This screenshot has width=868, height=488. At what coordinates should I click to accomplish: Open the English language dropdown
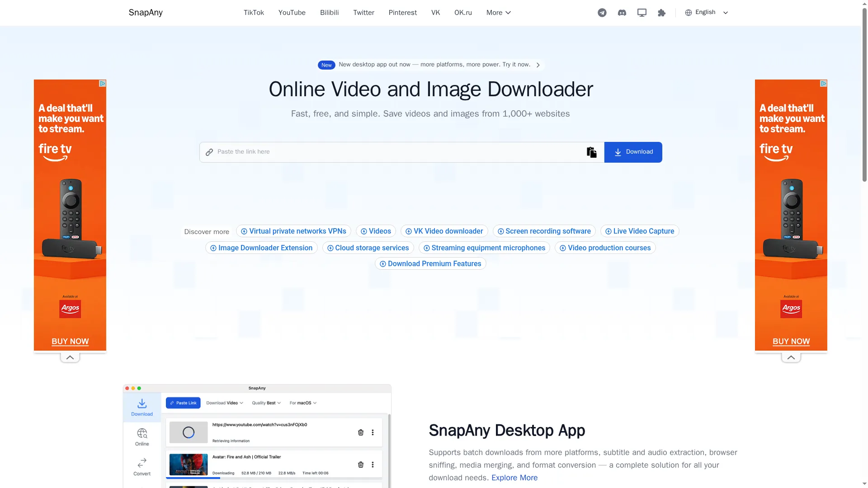[x=706, y=13]
